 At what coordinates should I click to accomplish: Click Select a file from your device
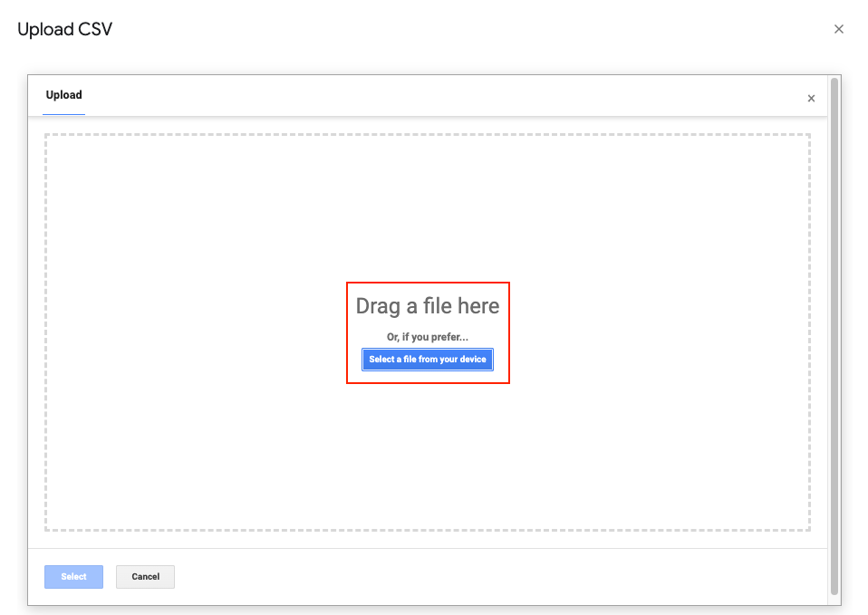point(428,360)
